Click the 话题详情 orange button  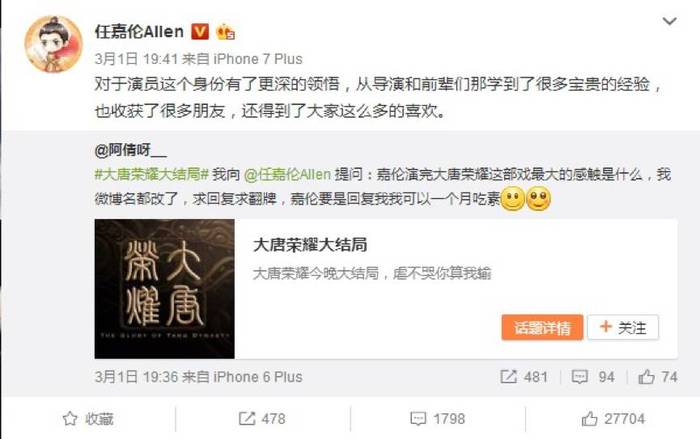pos(542,327)
